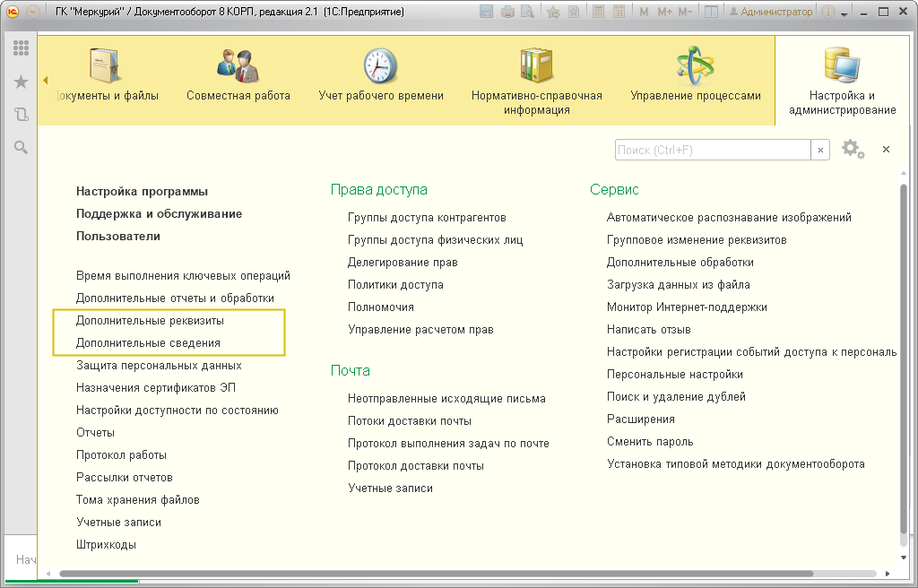
Task: Open Групповое изменение реквизитов
Action: click(697, 239)
